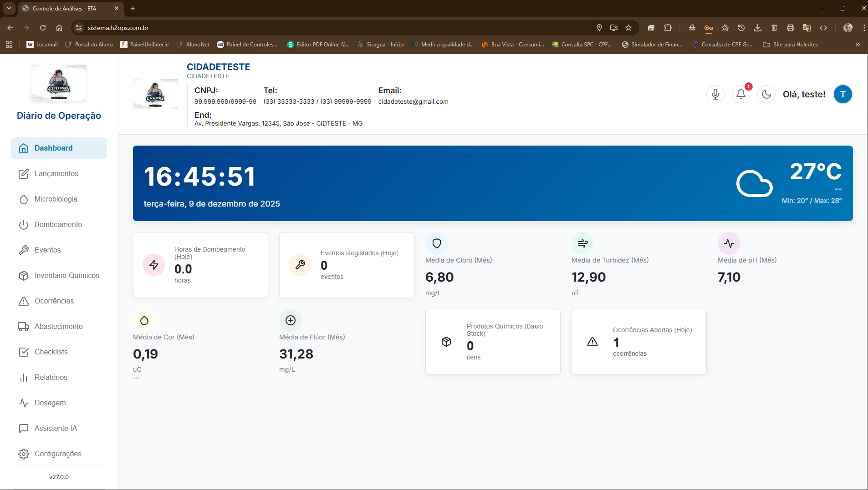This screenshot has height=490, width=868.
Task: Click the Eventos wrench icon
Action: click(x=23, y=250)
